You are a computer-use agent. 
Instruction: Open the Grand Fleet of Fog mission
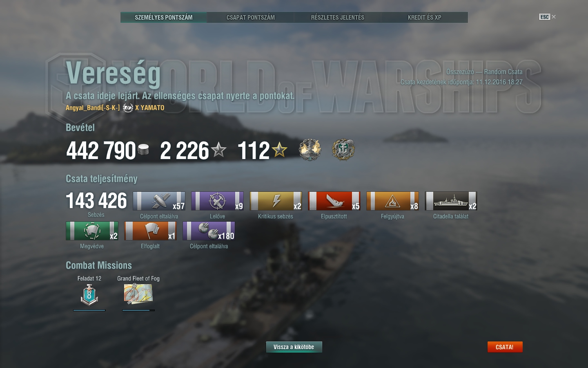pos(138,294)
